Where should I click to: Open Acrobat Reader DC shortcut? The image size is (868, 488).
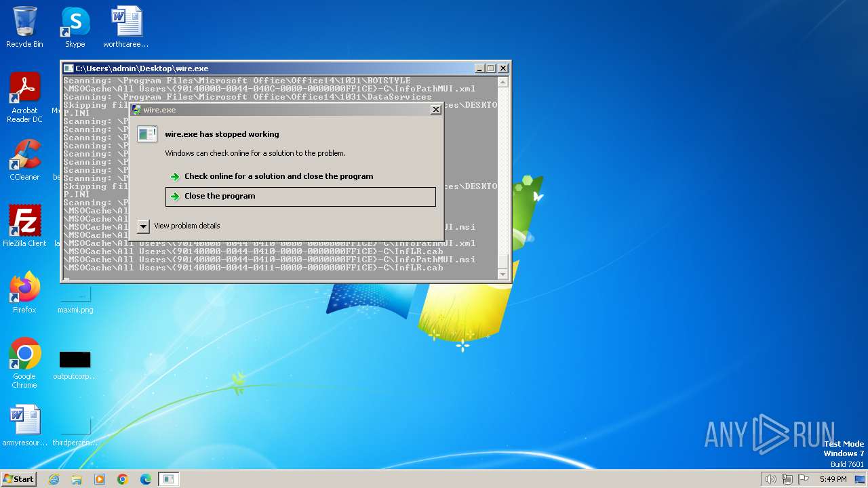coord(24,98)
